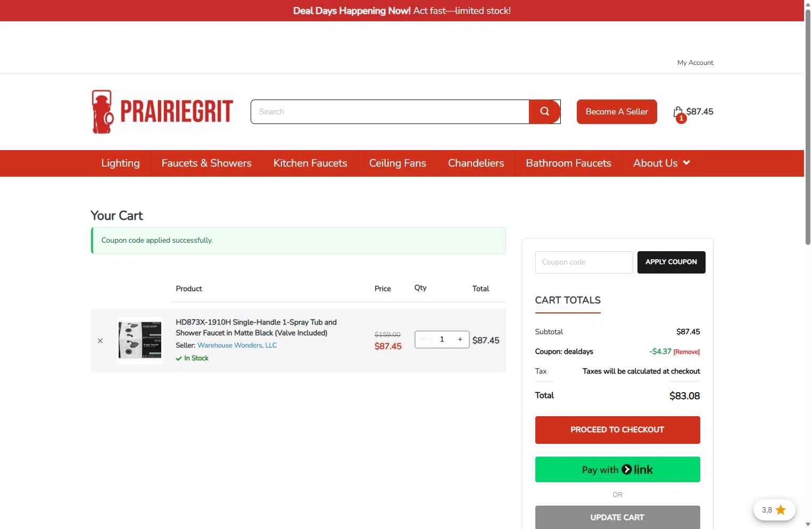Screen dimensions: 812x529
Task: Browse the Ceiling Fans category
Action: [x=397, y=163]
